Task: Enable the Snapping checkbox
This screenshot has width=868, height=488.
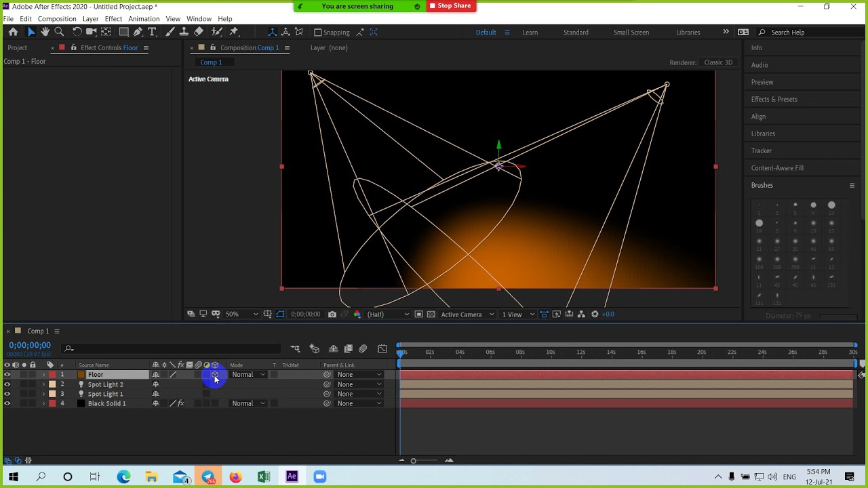Action: (317, 32)
